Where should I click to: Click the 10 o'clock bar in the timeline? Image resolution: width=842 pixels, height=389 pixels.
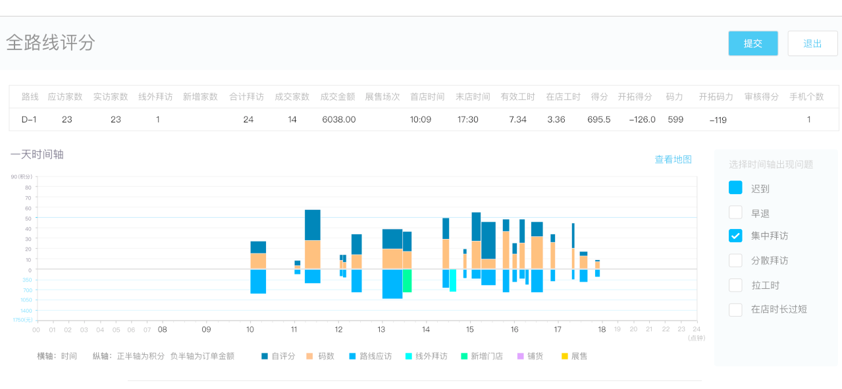click(x=258, y=267)
